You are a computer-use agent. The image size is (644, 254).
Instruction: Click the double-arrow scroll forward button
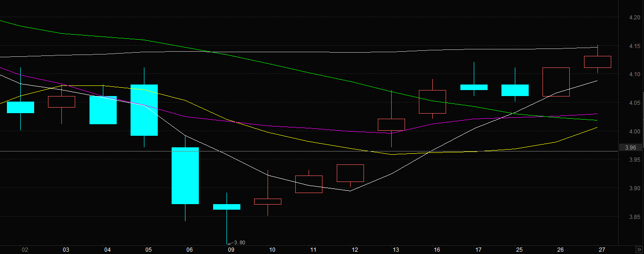click(x=639, y=249)
